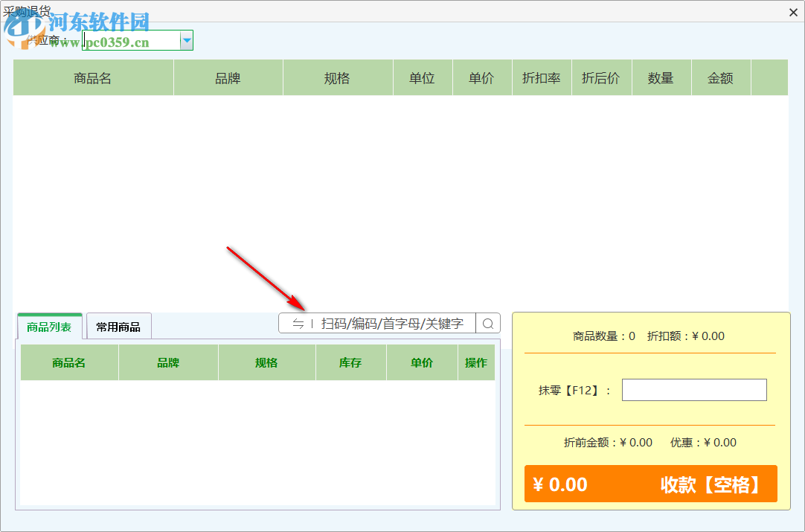
Task: Click the 折扣额：¥ 0.00 label
Action: point(686,336)
